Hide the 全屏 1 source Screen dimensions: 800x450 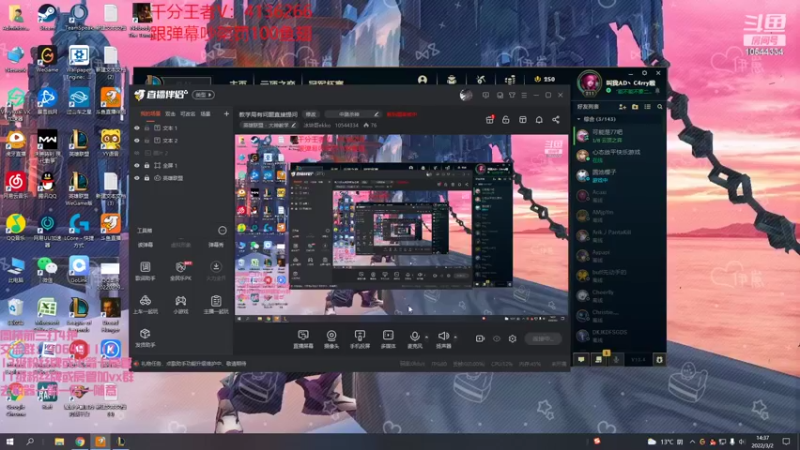coord(137,165)
